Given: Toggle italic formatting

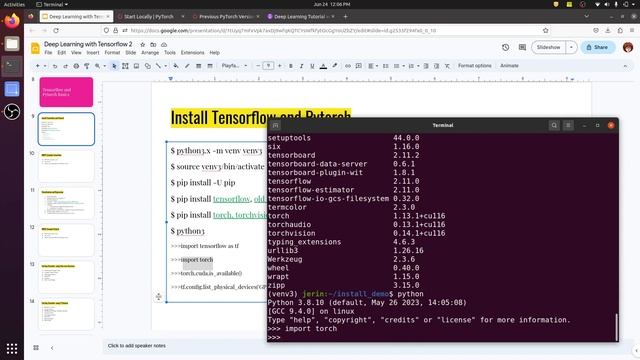Looking at the screenshot, I should coord(301,66).
